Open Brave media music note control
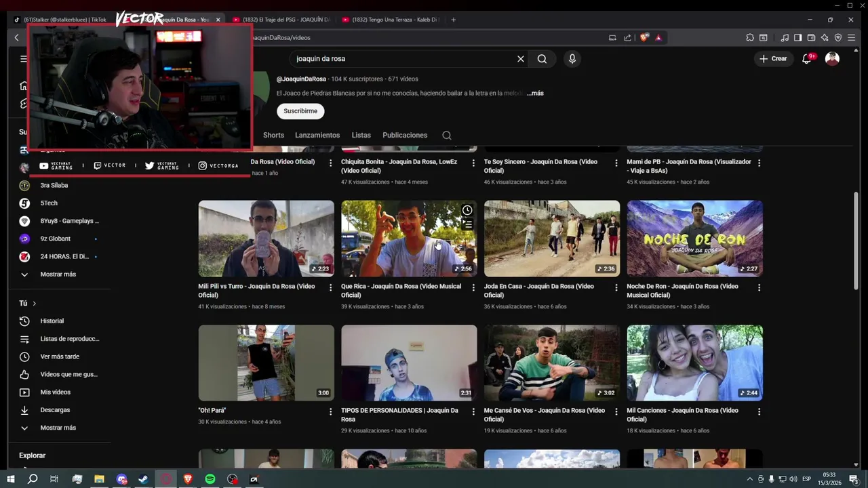Viewport: 868px width, 488px height. coord(785,38)
